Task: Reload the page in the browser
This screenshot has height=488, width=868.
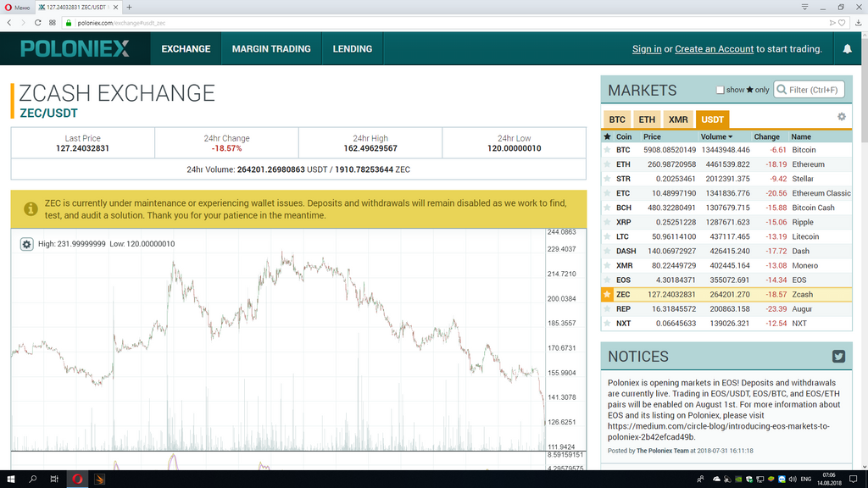Action: point(37,23)
